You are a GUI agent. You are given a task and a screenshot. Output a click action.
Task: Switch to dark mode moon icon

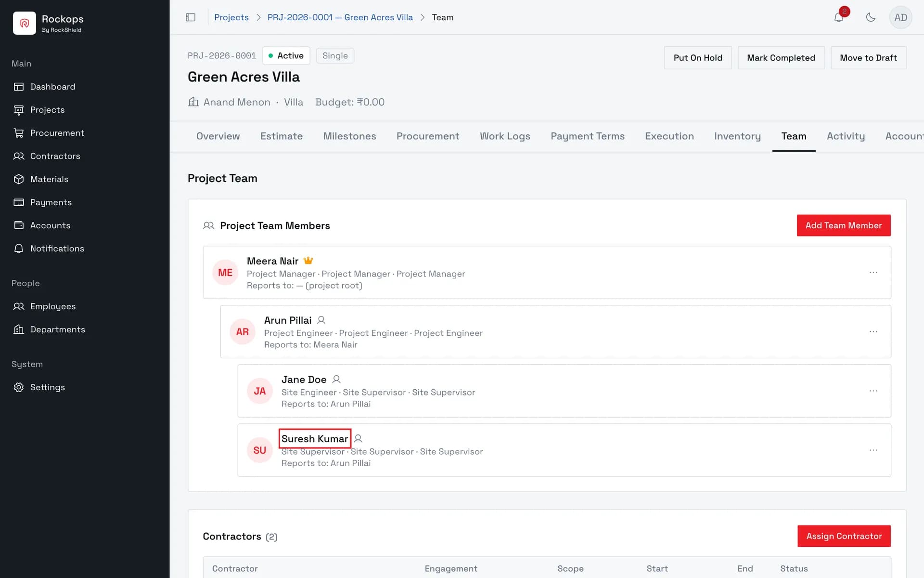pyautogui.click(x=871, y=17)
